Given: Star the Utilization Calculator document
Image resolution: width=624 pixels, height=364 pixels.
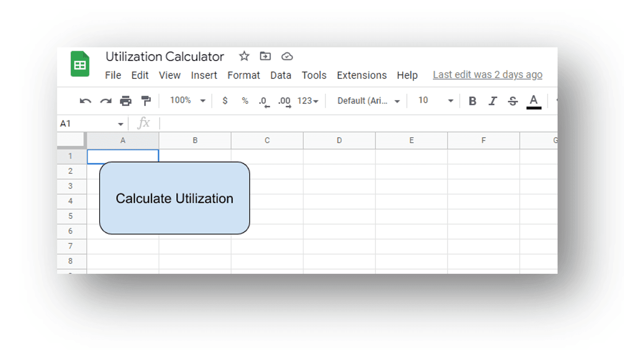Looking at the screenshot, I should click(x=244, y=56).
